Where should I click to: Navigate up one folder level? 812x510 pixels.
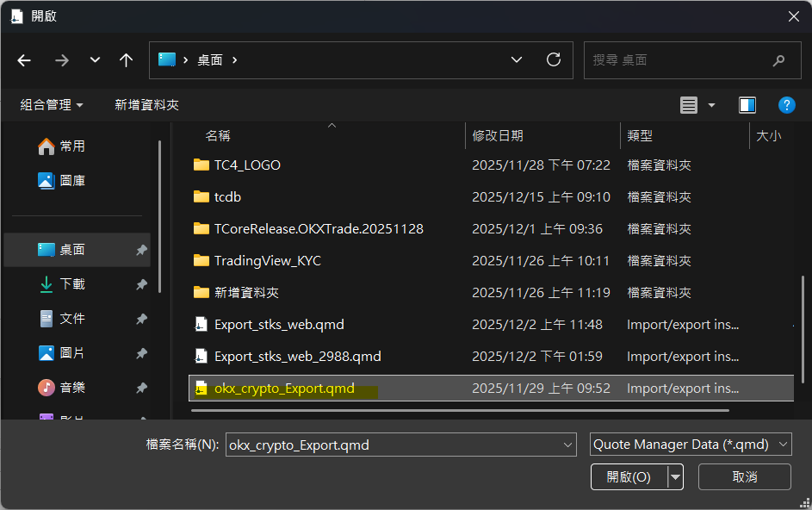click(x=127, y=60)
